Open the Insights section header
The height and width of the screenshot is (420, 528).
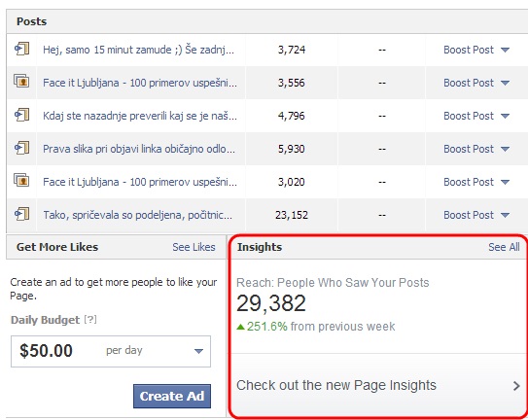[260, 247]
